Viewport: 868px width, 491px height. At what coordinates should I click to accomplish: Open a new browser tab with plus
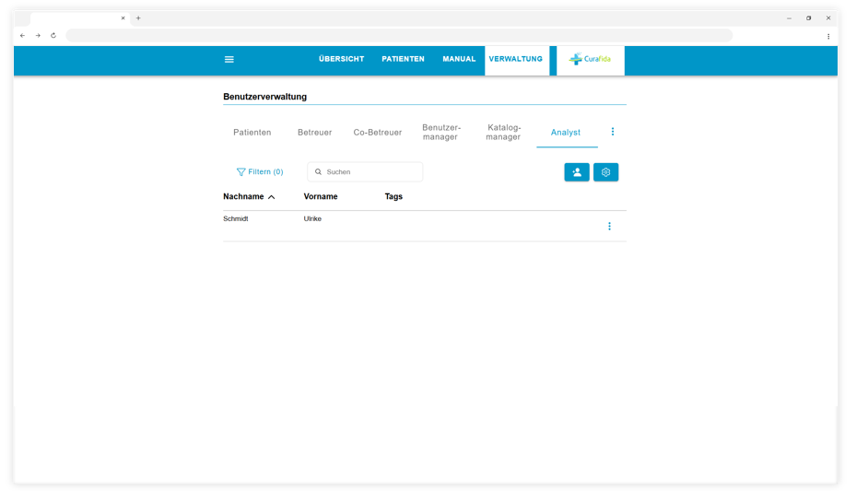138,18
